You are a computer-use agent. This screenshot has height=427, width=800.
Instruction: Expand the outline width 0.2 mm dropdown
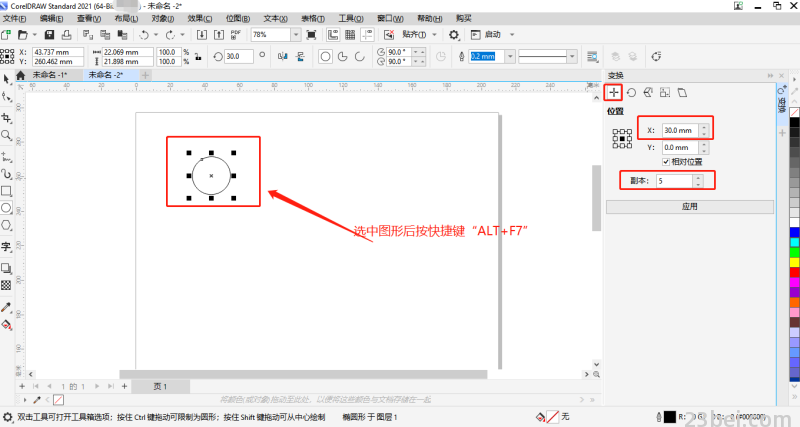510,56
